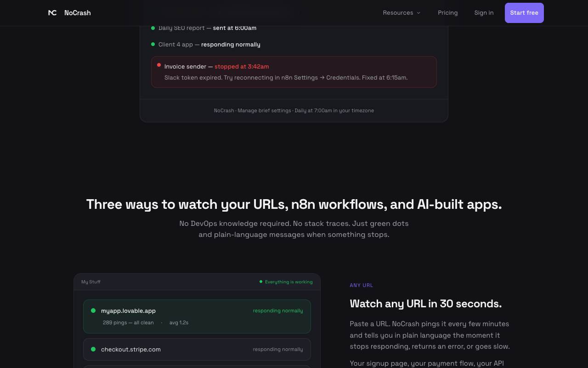This screenshot has width=588, height=368.
Task: Click green dot beside Everything is working
Action: (x=261, y=282)
